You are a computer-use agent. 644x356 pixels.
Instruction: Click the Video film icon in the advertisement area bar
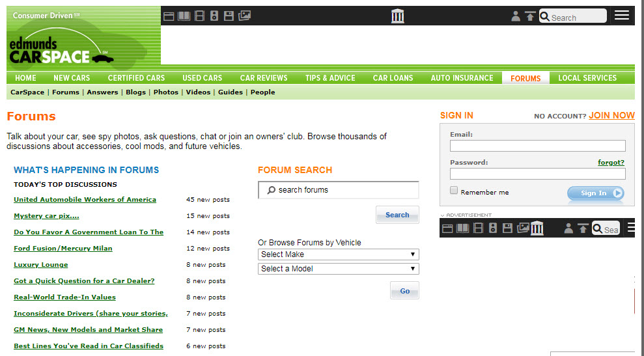tap(478, 228)
